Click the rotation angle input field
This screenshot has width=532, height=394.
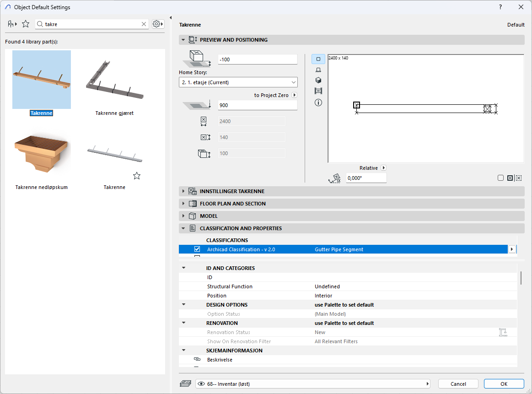365,178
